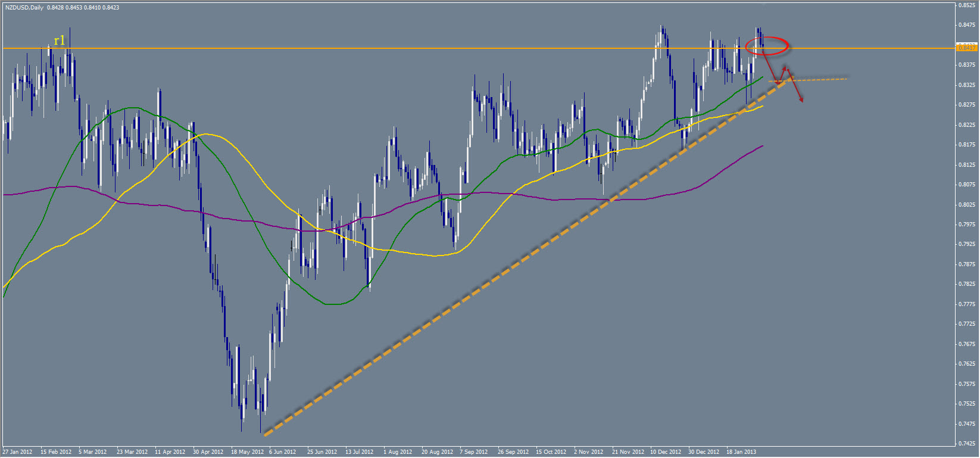The width and height of the screenshot is (980, 458).
Task: Click the red ellipse annotation
Action: tap(768, 45)
